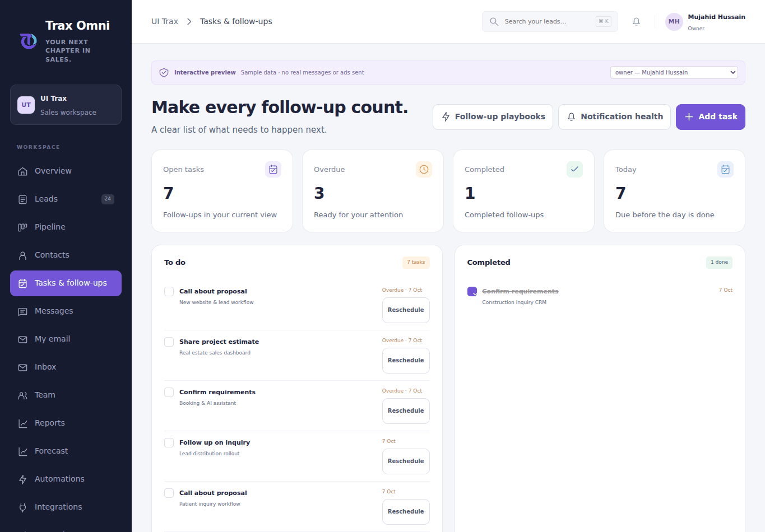Navigate to Team in sidebar
Viewport: 765px width, 532px height.
tap(66, 395)
